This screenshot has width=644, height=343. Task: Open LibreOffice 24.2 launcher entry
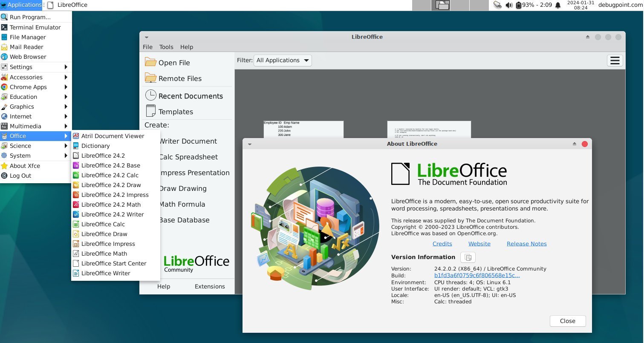[116, 156]
